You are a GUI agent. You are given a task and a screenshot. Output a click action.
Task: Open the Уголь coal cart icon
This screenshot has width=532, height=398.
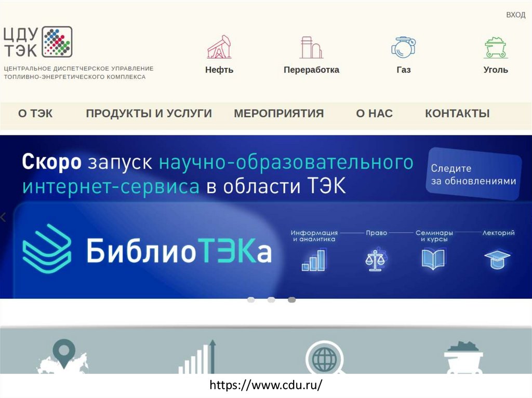(x=496, y=47)
